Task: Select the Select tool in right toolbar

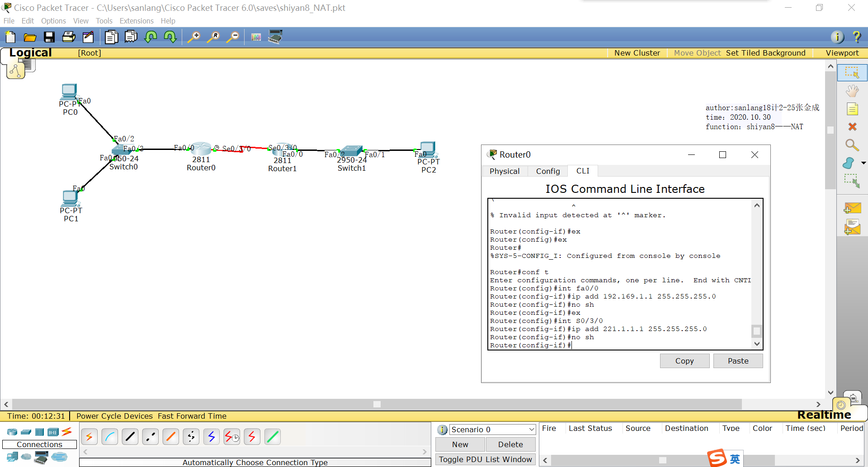Action: coord(852,73)
